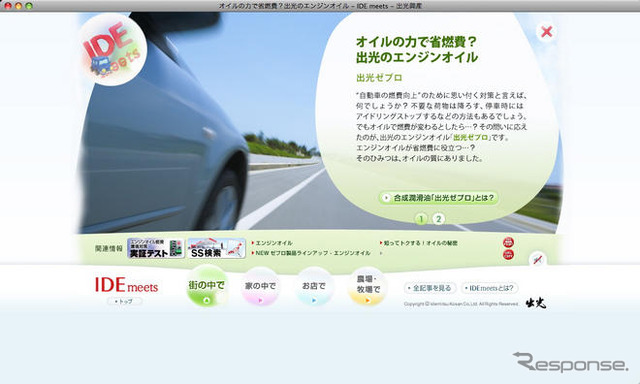Click the IDE meets red text logo

(126, 285)
